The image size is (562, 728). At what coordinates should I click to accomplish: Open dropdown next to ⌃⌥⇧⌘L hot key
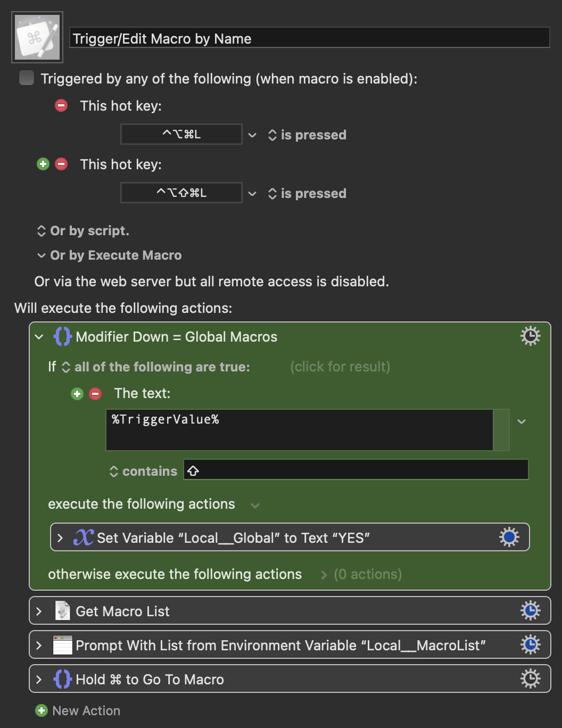coord(252,194)
